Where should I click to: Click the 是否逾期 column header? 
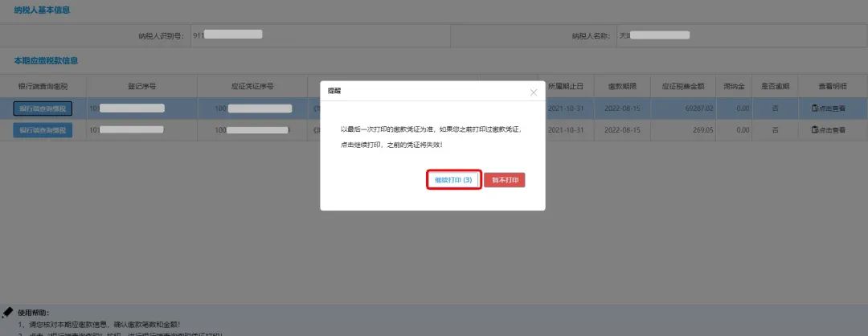click(775, 86)
